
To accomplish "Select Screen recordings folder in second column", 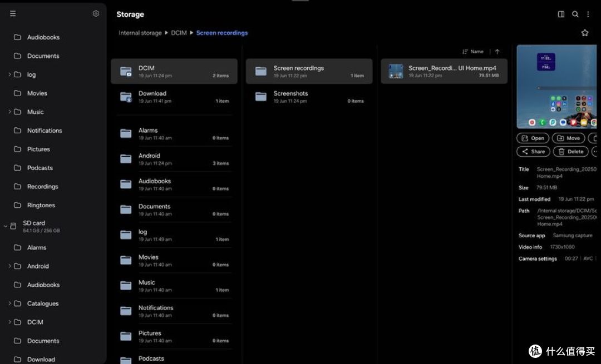I will coord(309,71).
